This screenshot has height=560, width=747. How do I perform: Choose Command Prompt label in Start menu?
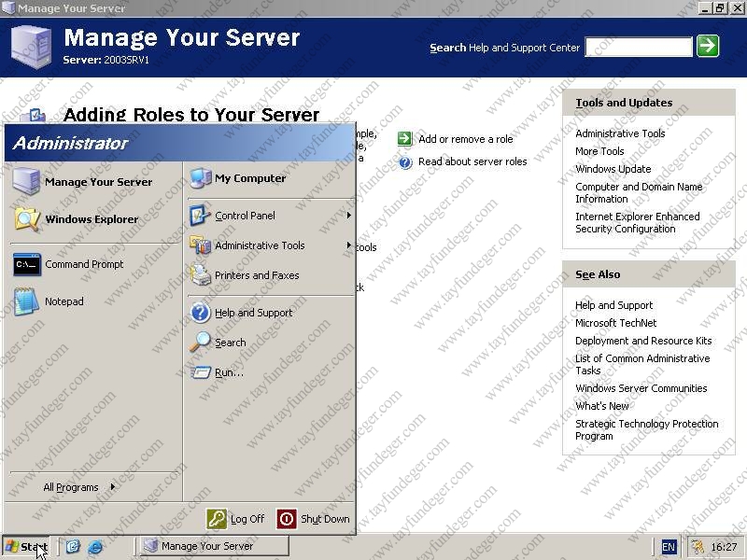[84, 264]
